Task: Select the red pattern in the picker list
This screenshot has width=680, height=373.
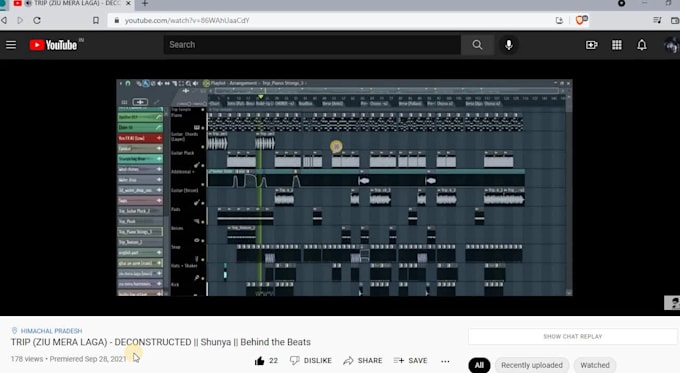Action: (140, 138)
